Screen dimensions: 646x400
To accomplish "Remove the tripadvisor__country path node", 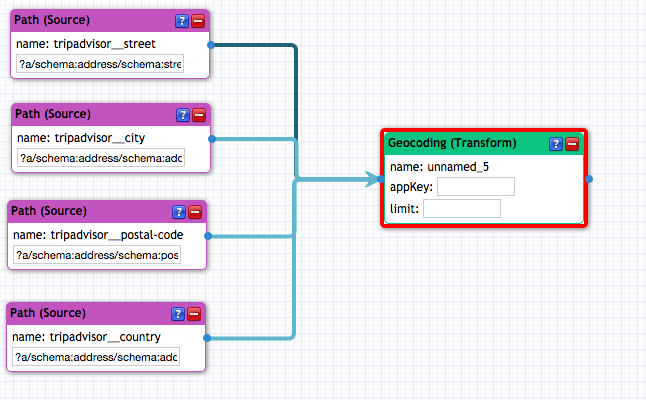I will point(194,314).
